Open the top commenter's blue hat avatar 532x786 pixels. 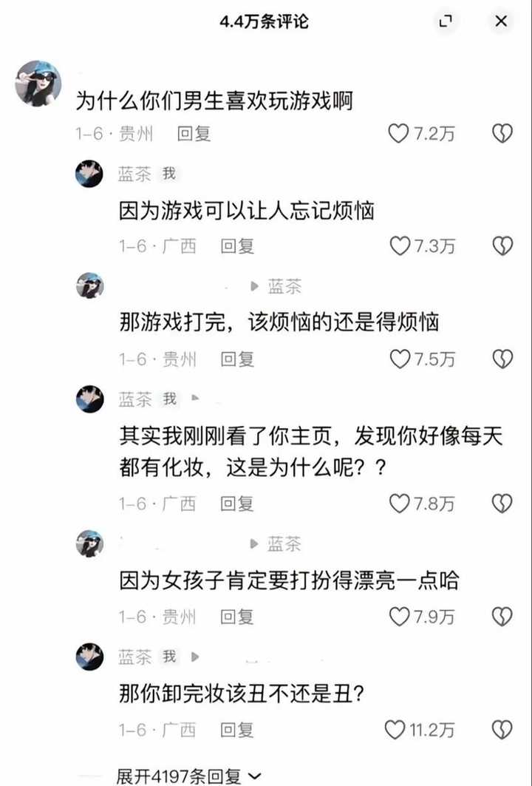(38, 84)
